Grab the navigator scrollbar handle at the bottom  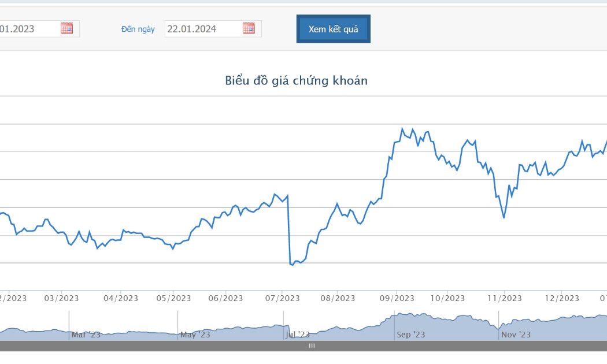(x=312, y=346)
